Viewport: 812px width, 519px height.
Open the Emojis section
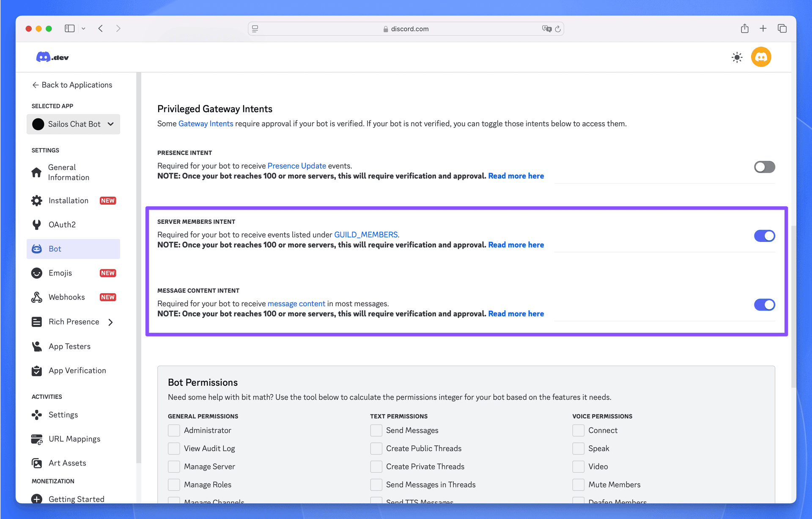click(x=60, y=273)
